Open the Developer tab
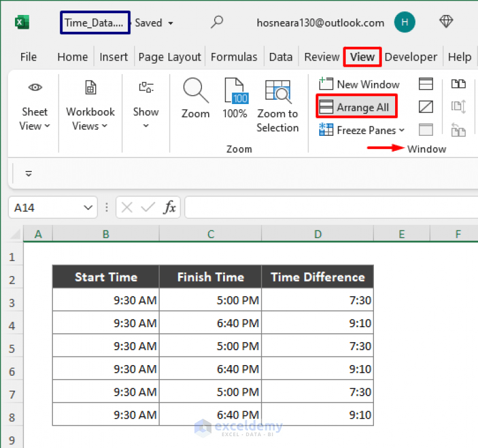The width and height of the screenshot is (478, 448). pyautogui.click(x=411, y=57)
